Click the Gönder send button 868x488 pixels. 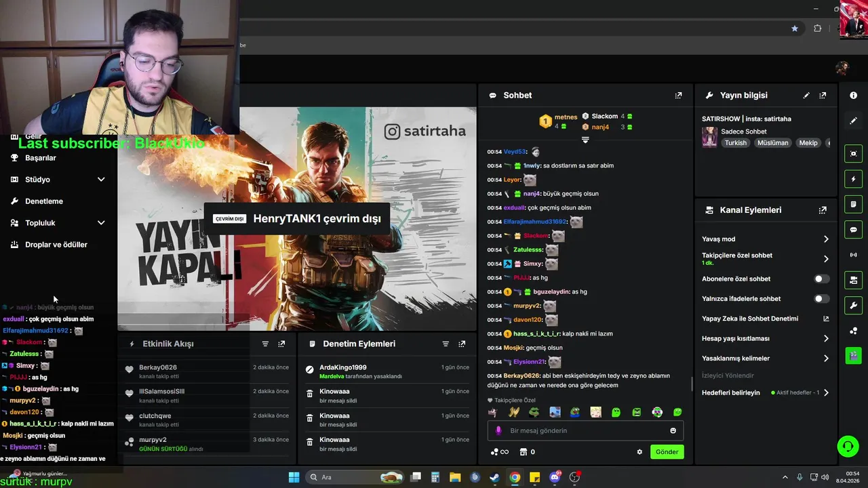coord(667,452)
